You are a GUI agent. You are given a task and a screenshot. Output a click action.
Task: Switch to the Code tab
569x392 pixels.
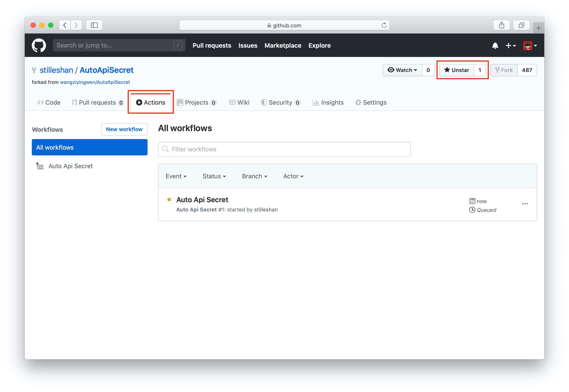tap(49, 102)
